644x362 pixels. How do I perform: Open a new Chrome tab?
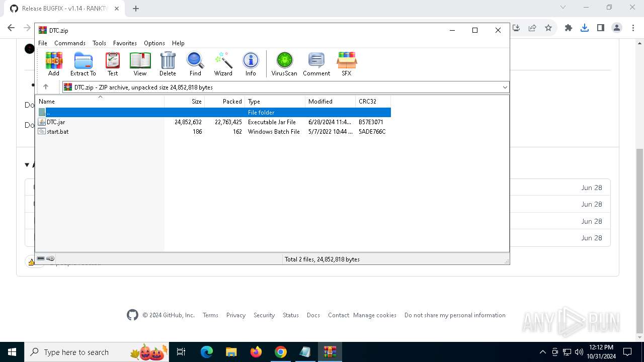[136, 8]
